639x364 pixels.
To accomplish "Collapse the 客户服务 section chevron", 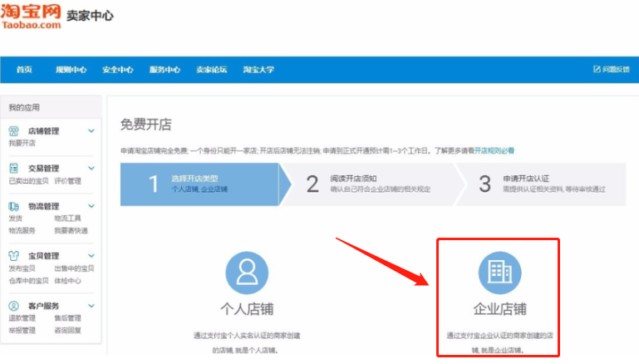I will pyautogui.click(x=91, y=305).
